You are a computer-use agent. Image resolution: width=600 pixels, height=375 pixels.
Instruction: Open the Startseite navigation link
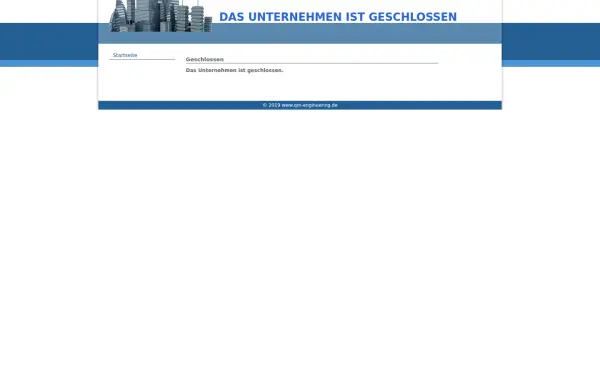(125, 55)
